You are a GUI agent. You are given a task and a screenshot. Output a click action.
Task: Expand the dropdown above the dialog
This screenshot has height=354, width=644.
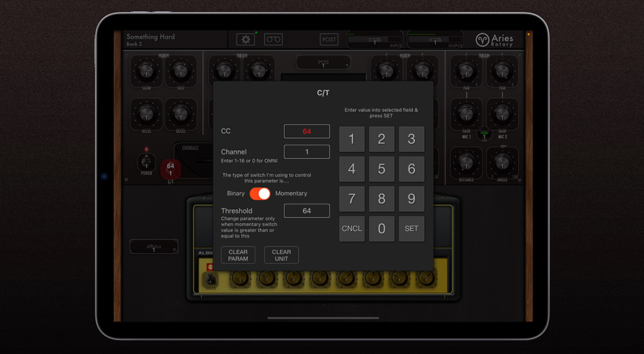(323, 62)
